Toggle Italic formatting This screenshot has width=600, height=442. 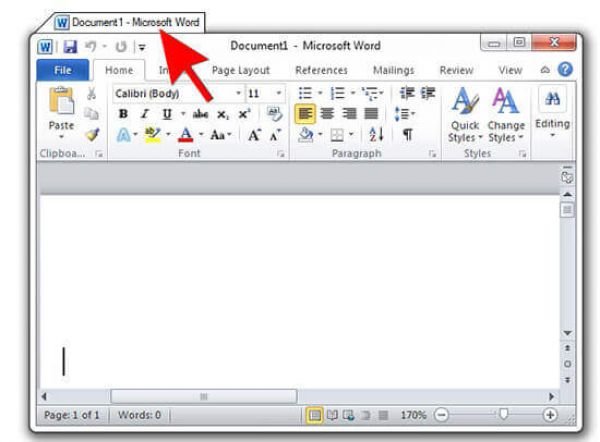pyautogui.click(x=145, y=114)
